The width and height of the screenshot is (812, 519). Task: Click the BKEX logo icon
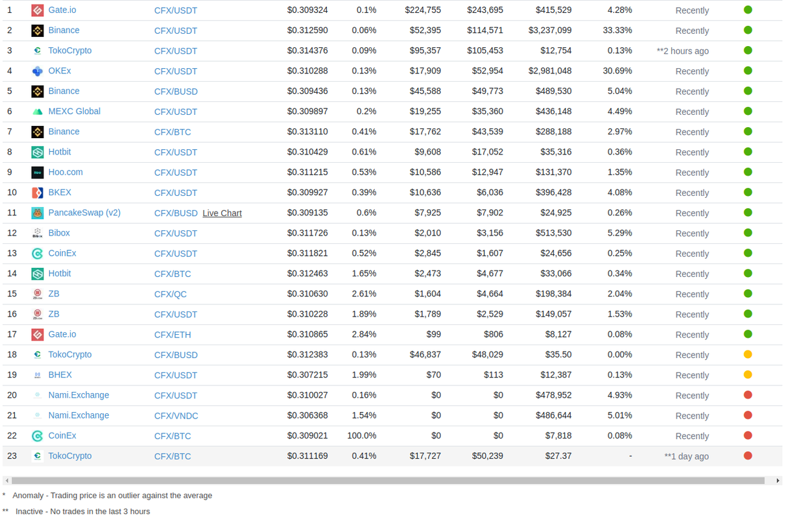click(x=38, y=193)
